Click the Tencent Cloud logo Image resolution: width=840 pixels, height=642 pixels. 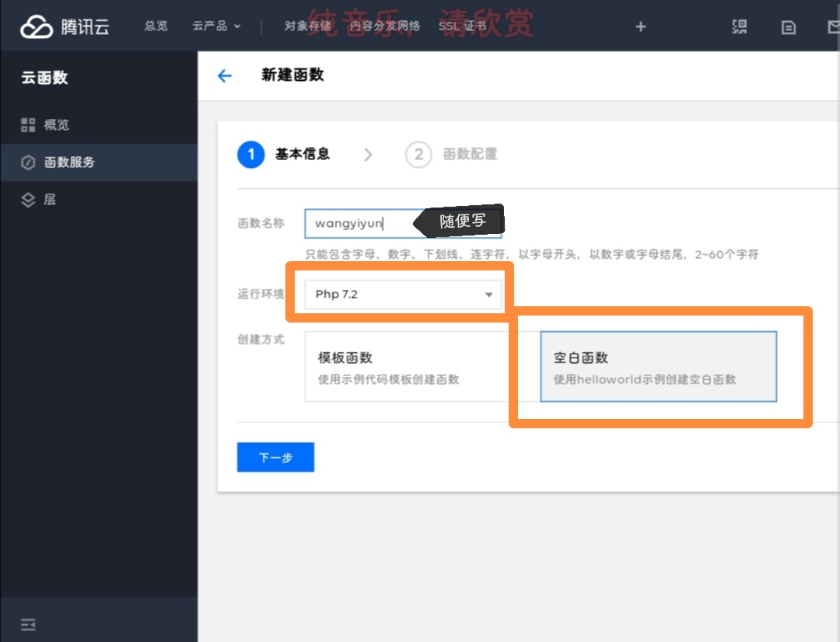point(65,26)
